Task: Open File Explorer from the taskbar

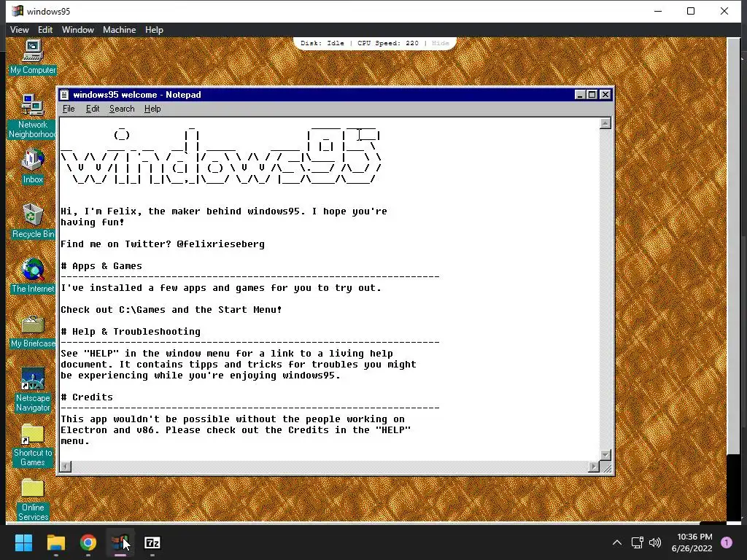Action: (55, 542)
